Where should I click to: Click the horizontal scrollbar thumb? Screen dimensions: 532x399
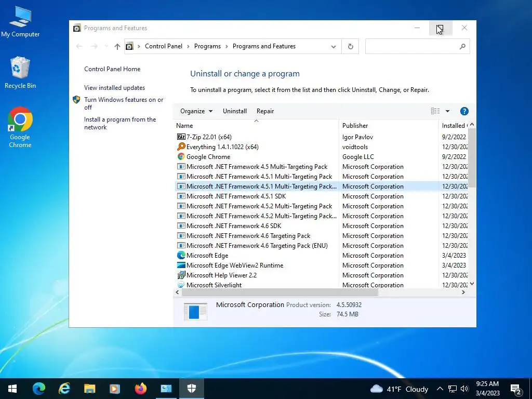pos(280,292)
